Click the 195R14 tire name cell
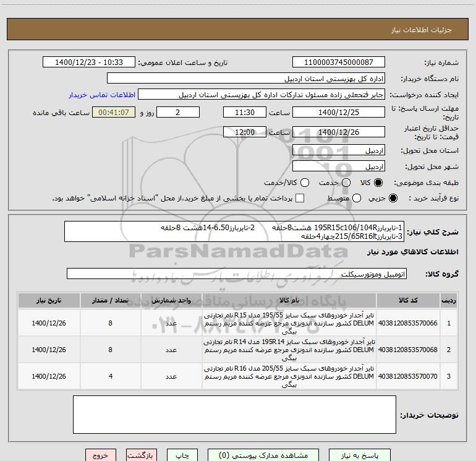Screen dimensions: 476x461 point(289,350)
